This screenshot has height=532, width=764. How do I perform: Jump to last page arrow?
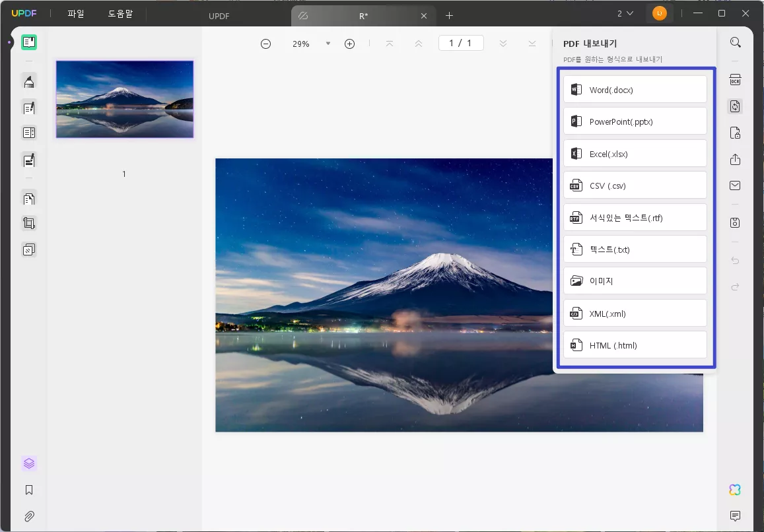pos(532,44)
